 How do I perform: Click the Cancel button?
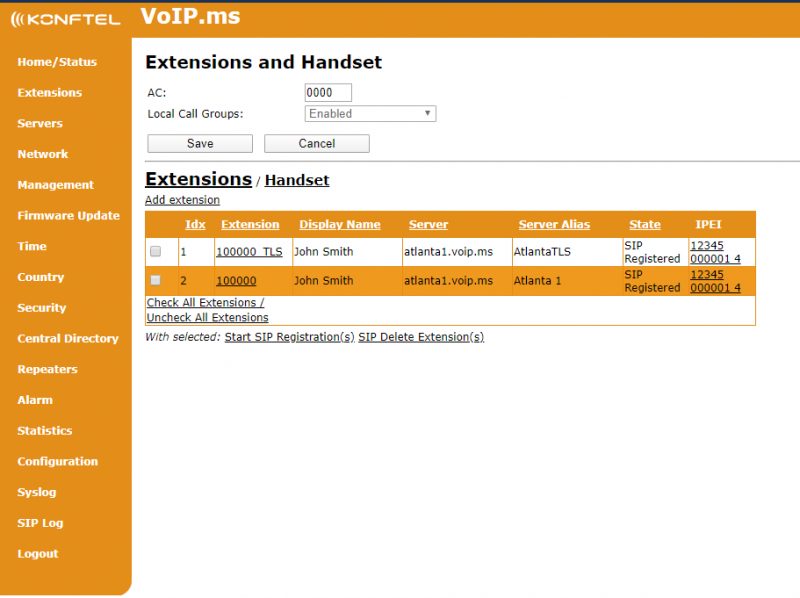pyautogui.click(x=317, y=143)
